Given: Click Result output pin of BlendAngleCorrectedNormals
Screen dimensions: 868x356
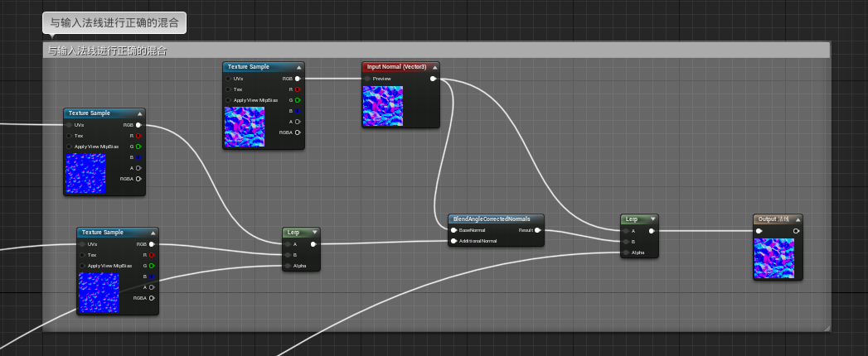Looking at the screenshot, I should [x=537, y=230].
